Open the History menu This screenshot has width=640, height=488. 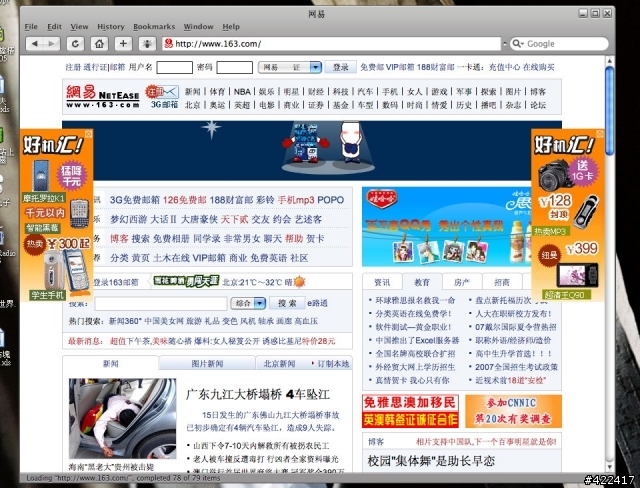point(111,27)
